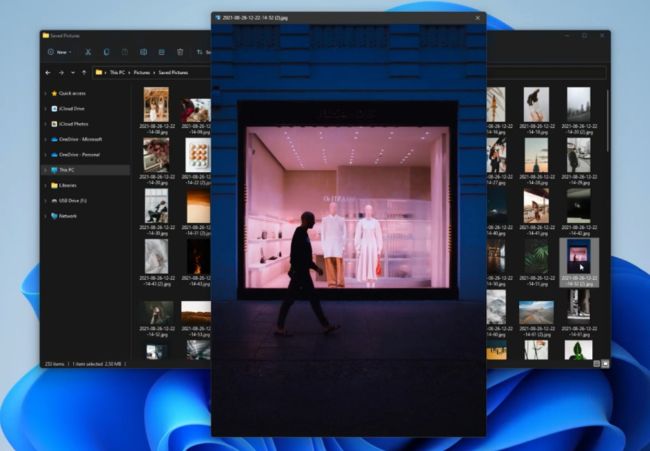
Task: Expand the This PC tree chevron
Action: 46,170
